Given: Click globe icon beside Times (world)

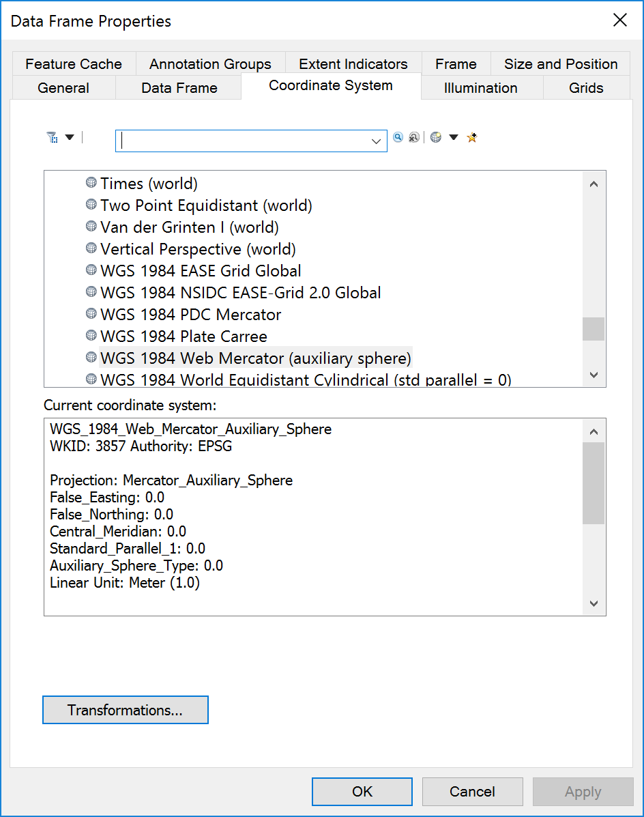Looking at the screenshot, I should click(91, 182).
